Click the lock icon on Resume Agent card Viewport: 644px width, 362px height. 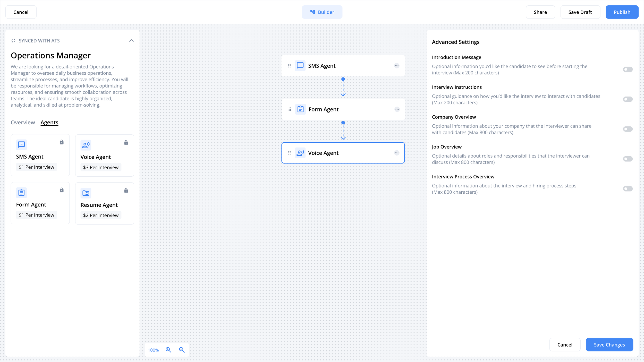point(126,190)
